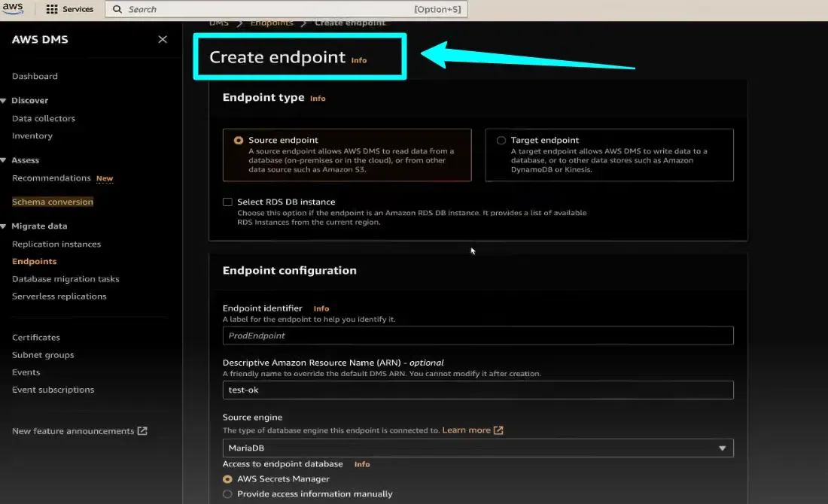Click the Endpoint identifier field
The image size is (828, 504).
[x=478, y=335]
